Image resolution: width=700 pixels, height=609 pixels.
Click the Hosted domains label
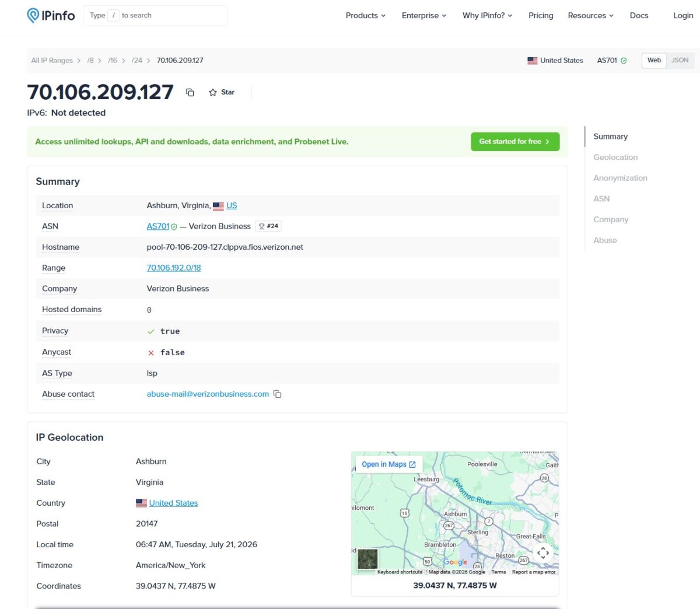(x=72, y=310)
